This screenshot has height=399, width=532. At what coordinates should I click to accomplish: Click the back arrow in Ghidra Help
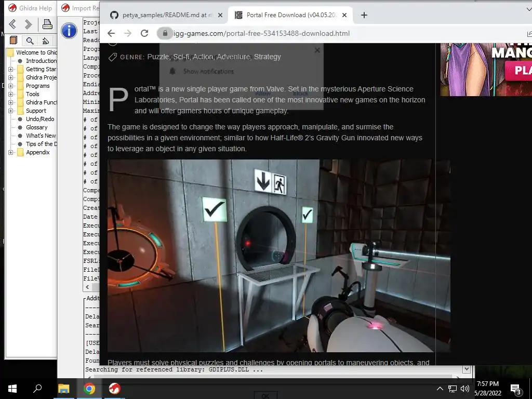click(12, 24)
